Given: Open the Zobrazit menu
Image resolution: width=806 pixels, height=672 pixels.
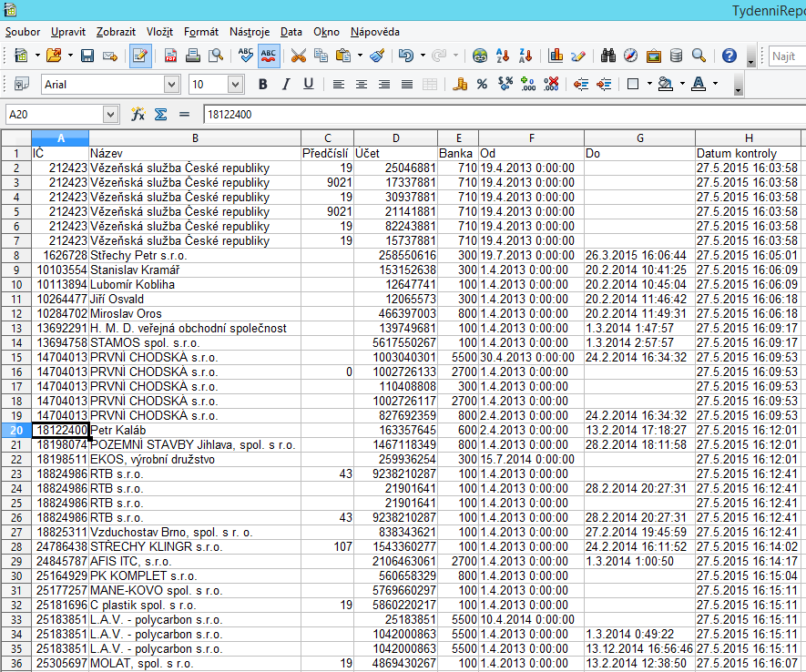Looking at the screenshot, I should click(116, 32).
